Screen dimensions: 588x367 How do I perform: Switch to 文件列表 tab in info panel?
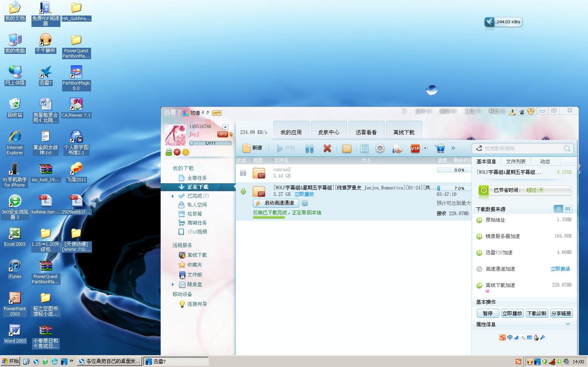516,162
